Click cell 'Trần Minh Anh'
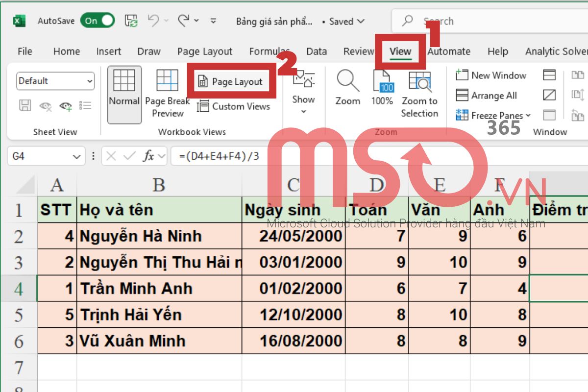The image size is (588, 392). [160, 289]
